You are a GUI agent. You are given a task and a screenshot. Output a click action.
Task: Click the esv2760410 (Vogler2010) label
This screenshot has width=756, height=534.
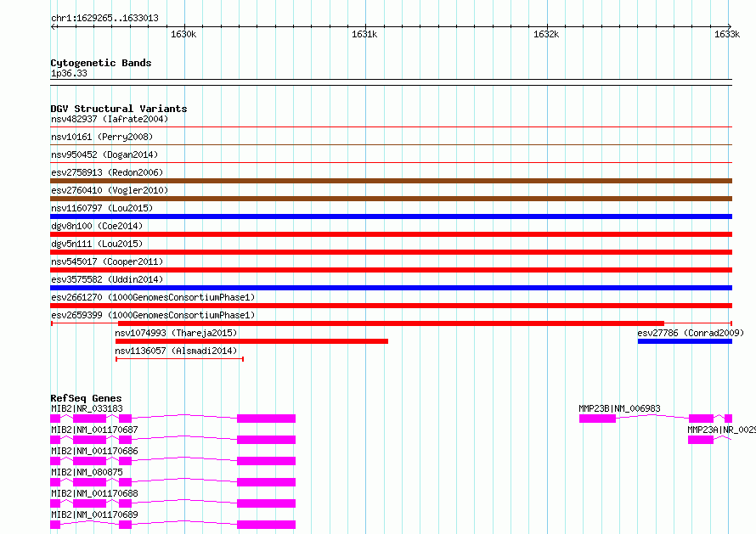[110, 190]
